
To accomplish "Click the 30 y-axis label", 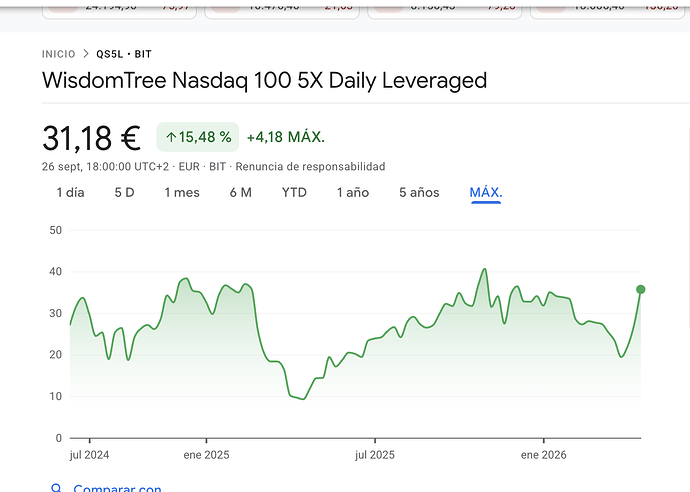I will pyautogui.click(x=55, y=313).
